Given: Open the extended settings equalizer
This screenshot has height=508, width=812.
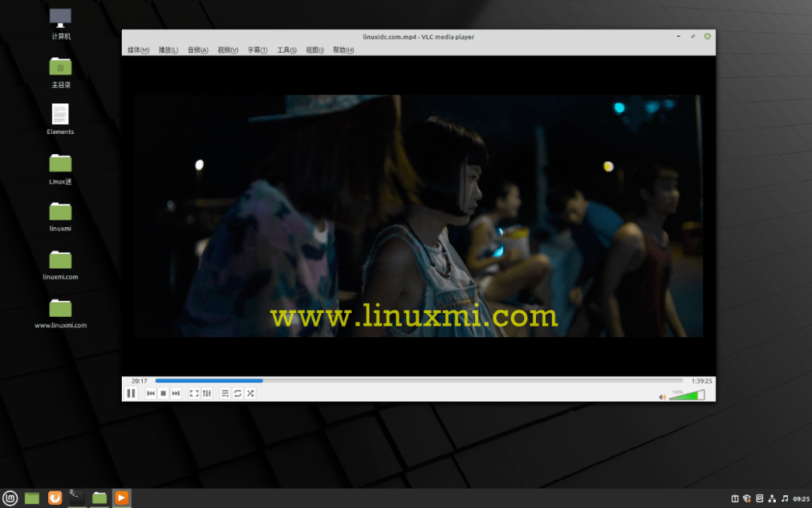Looking at the screenshot, I should [x=208, y=393].
